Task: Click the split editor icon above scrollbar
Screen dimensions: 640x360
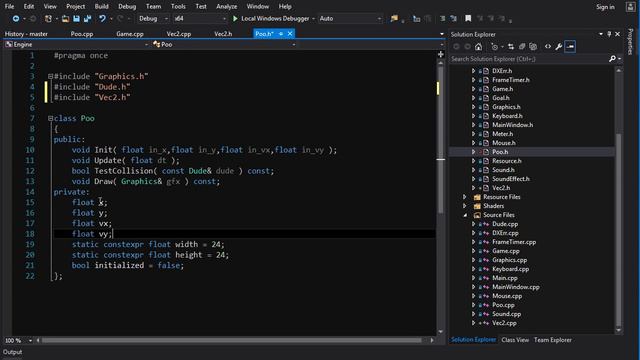Action: (x=441, y=54)
